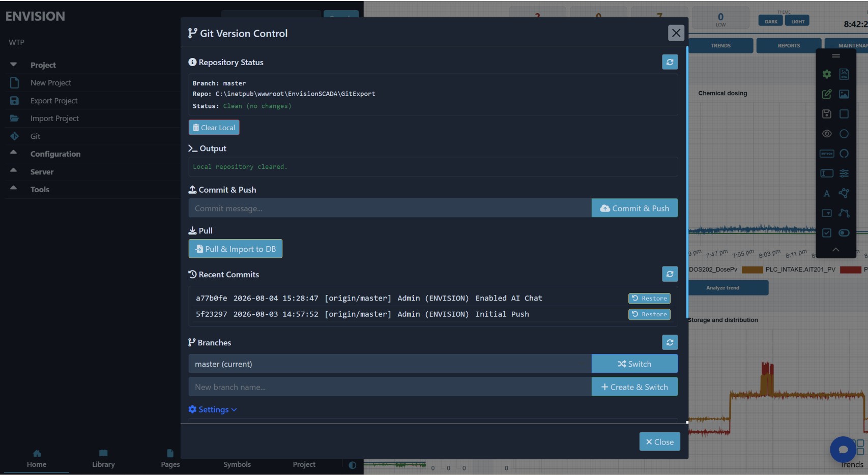Refresh the Repository Status section
Screen dimensions: 868x475
click(x=670, y=62)
